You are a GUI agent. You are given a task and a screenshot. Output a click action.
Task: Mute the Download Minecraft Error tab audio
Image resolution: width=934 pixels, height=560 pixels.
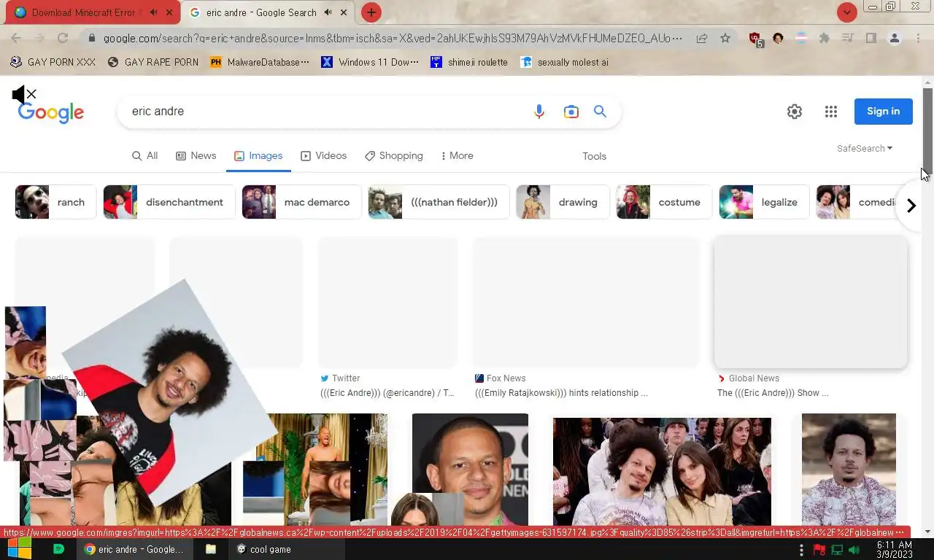point(153,12)
